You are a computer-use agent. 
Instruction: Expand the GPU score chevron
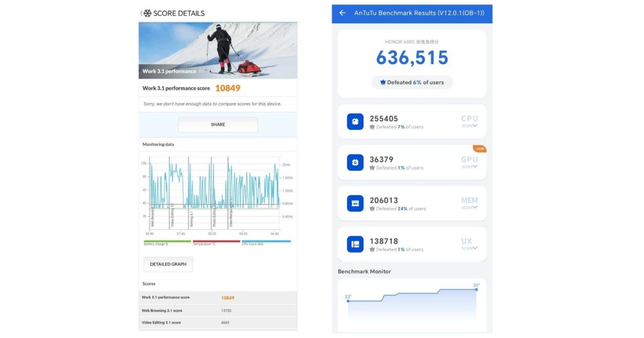475,166
